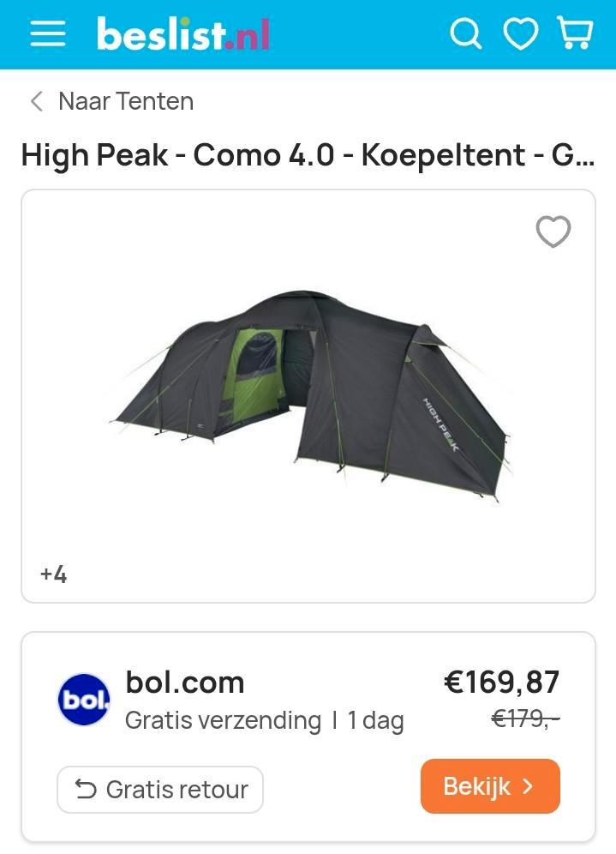
Task: Follow the Naar Tenten breadcrumb link
Action: (126, 101)
